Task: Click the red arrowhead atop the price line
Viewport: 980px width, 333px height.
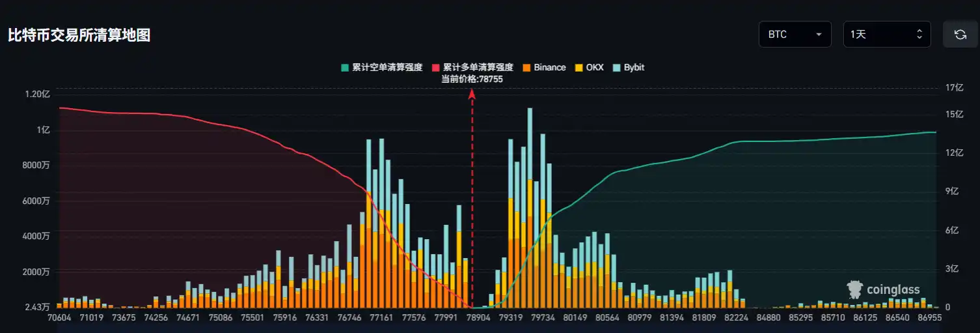Action: click(472, 94)
